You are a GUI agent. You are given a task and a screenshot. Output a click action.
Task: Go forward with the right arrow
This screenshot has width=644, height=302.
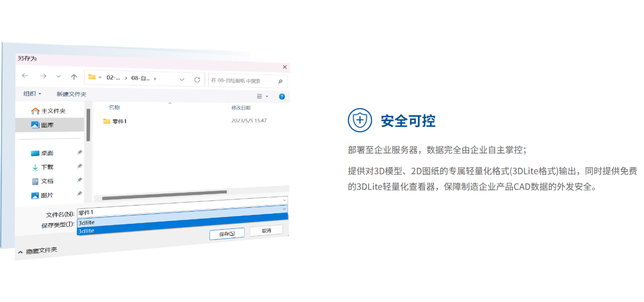tap(43, 76)
